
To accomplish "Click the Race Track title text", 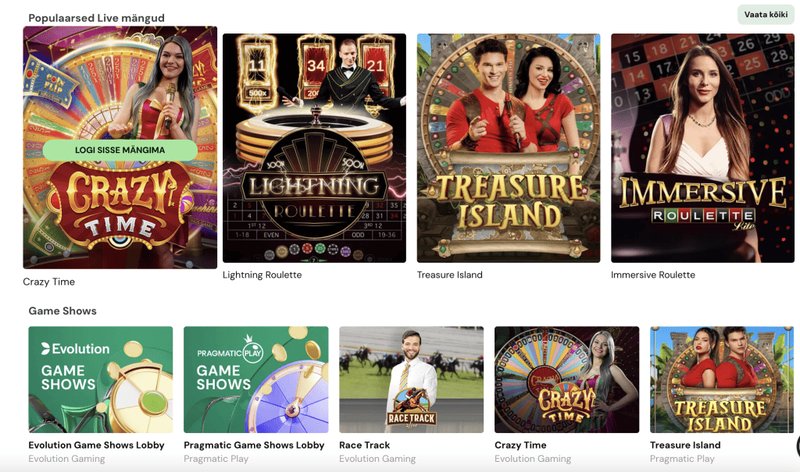I will [x=364, y=445].
